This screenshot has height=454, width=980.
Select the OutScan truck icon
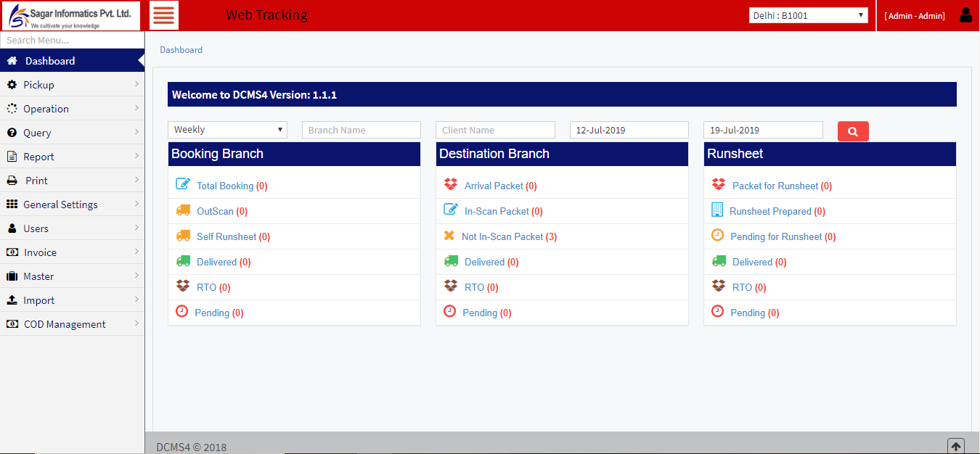click(183, 210)
